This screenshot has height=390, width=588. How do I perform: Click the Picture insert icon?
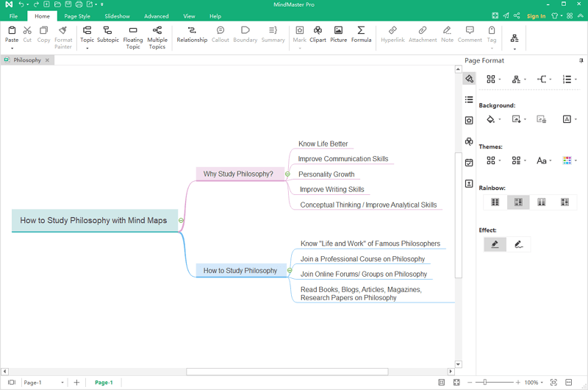(x=338, y=31)
